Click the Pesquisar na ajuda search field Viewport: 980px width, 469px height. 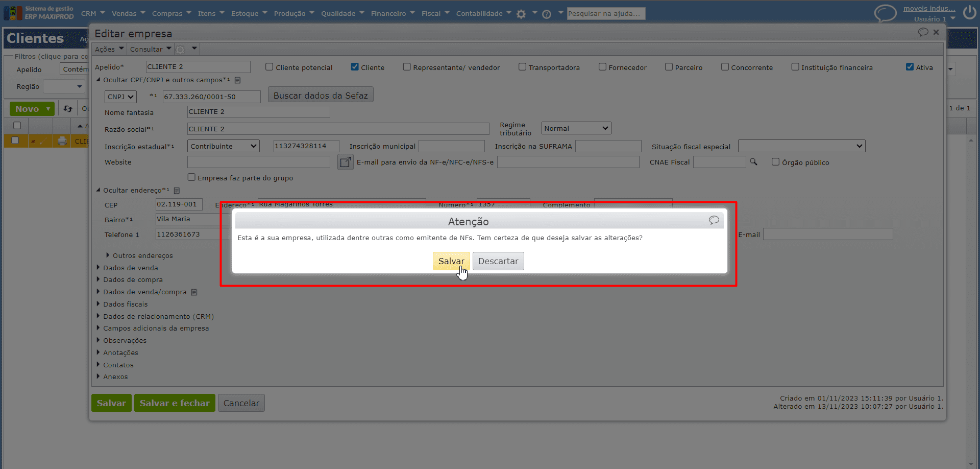click(606, 13)
